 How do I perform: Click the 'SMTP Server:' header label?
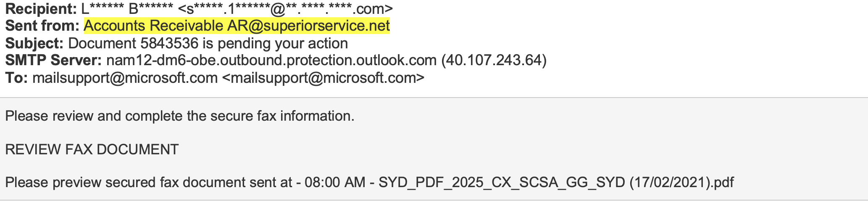pyautogui.click(x=53, y=61)
